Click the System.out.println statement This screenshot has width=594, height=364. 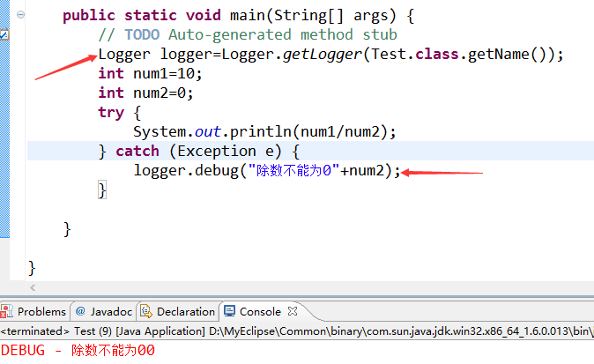[x=264, y=132]
